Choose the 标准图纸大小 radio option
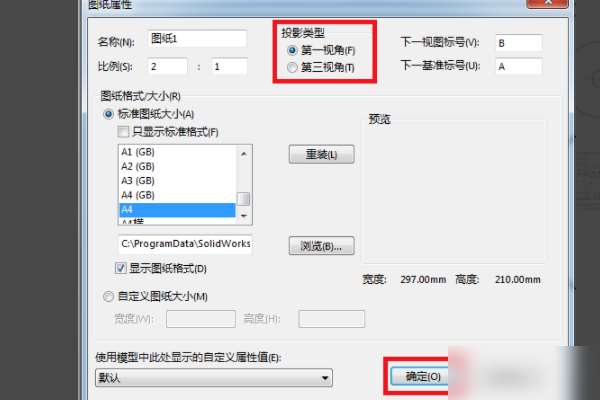Viewport: 600px width, 400px height. coord(109,114)
